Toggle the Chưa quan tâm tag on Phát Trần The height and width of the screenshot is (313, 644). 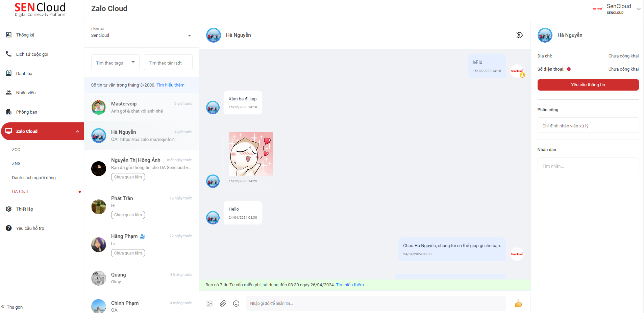pos(128,215)
